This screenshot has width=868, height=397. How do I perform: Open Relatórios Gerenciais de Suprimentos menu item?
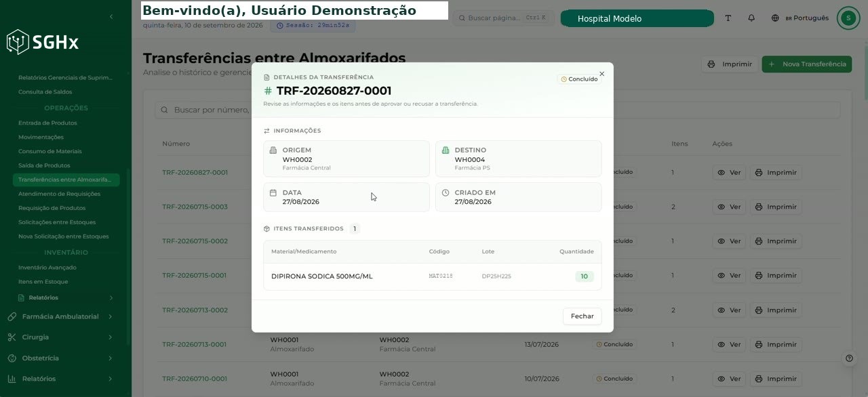coord(66,78)
